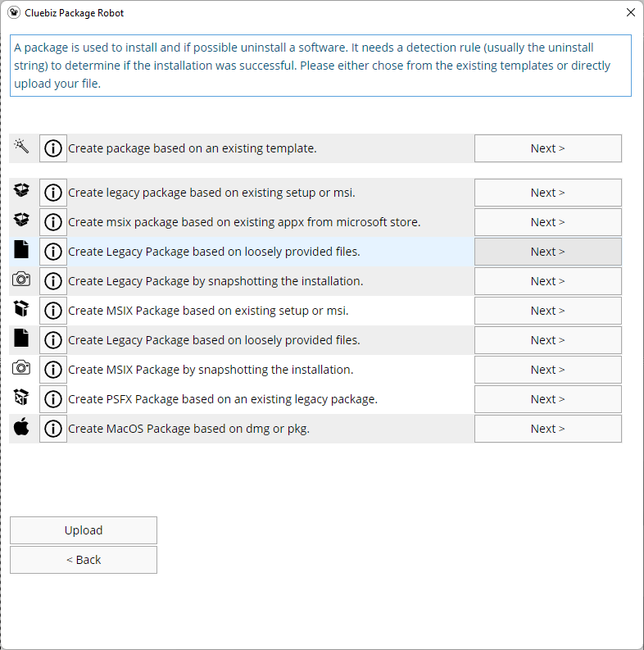644x650 pixels.
Task: Click the magic wand template icon
Action: coord(21,147)
